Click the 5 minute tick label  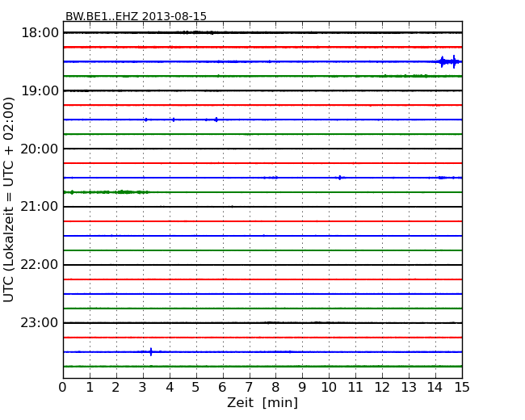point(196,387)
